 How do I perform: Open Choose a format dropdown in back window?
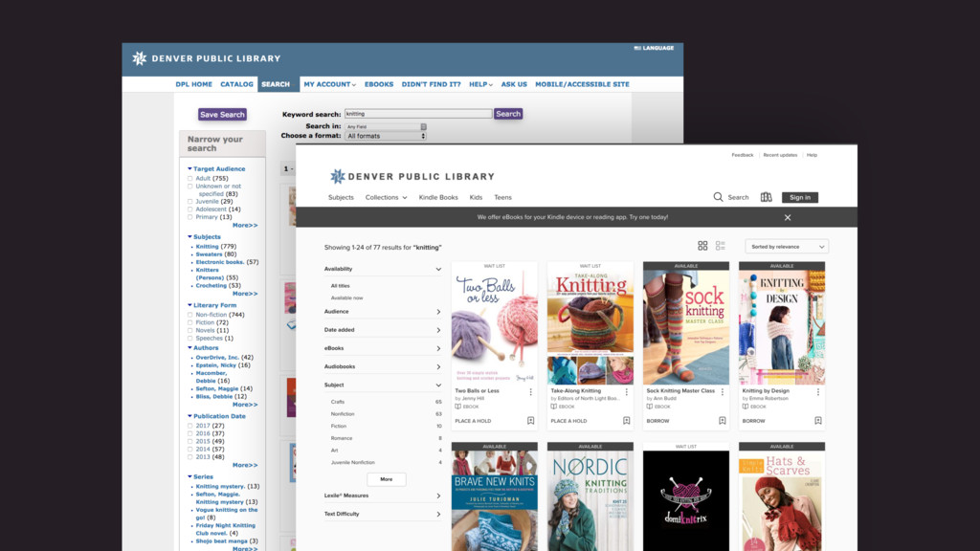pyautogui.click(x=386, y=136)
